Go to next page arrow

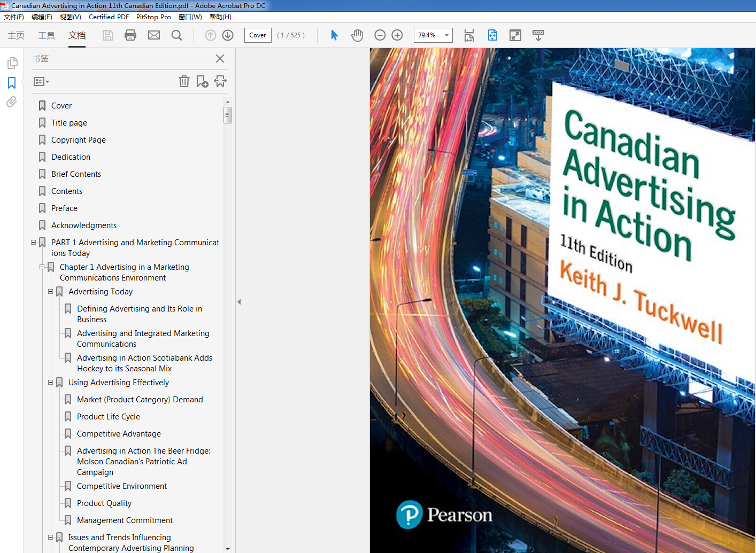[228, 35]
